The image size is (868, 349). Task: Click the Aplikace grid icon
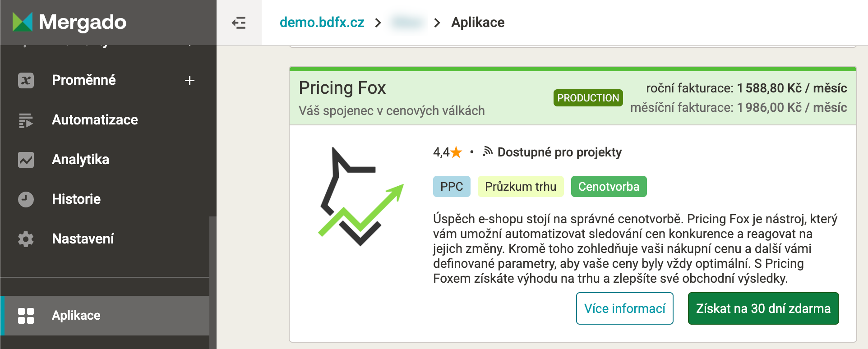click(26, 316)
